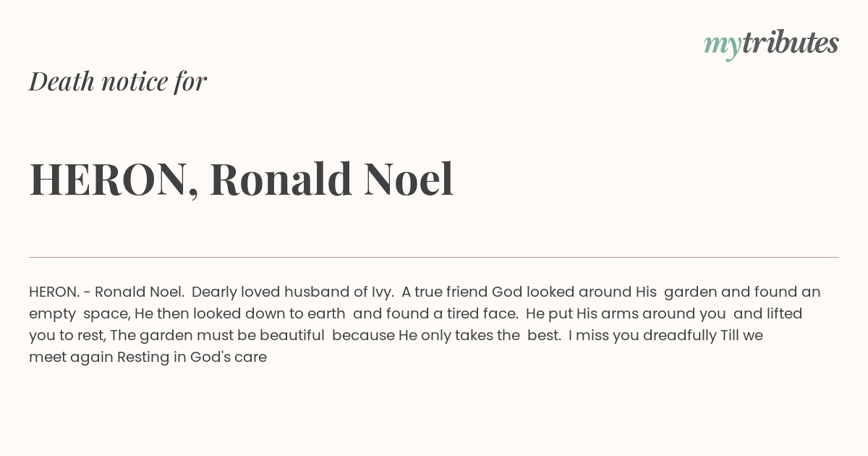Click the "Death notice for" subtitle
This screenshot has width=868, height=456.
pos(118,82)
